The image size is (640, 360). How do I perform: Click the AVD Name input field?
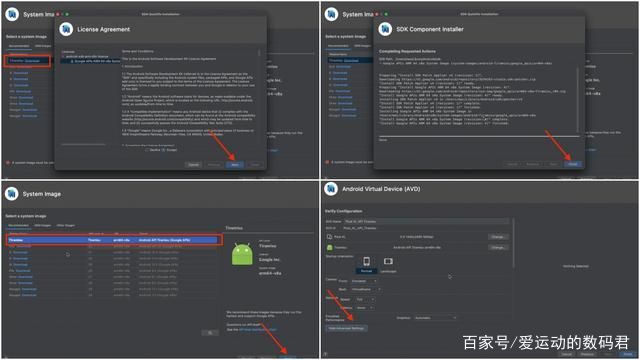click(x=427, y=221)
